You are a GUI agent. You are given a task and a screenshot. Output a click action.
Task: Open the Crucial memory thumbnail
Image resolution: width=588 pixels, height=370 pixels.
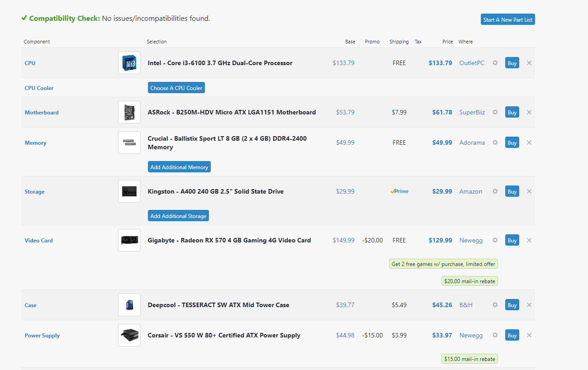pos(129,142)
